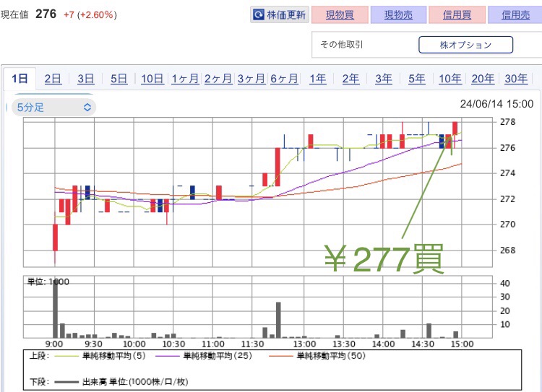The height and width of the screenshot is (392, 542).
Task: Switch chart range to 3年
Action: [x=384, y=79]
